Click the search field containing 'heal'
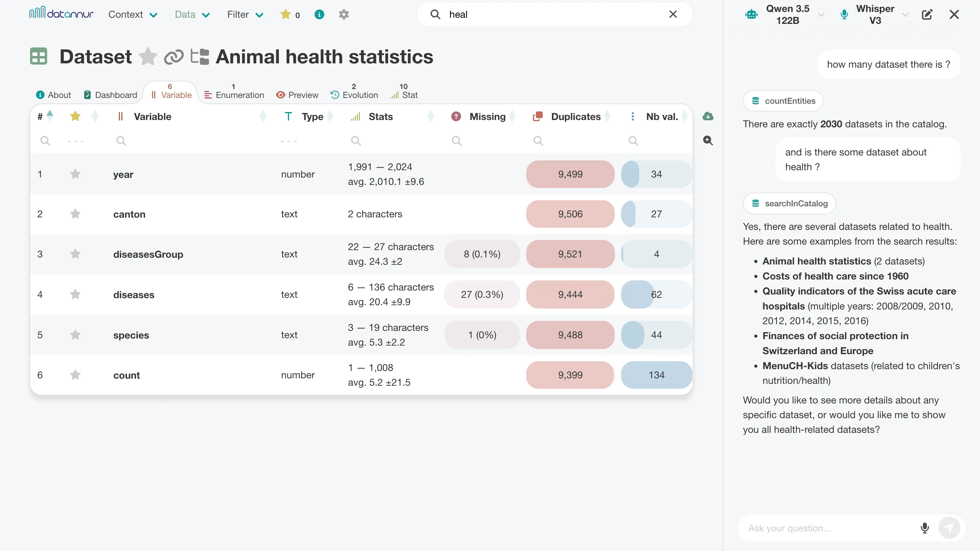The width and height of the screenshot is (980, 551). [x=555, y=14]
